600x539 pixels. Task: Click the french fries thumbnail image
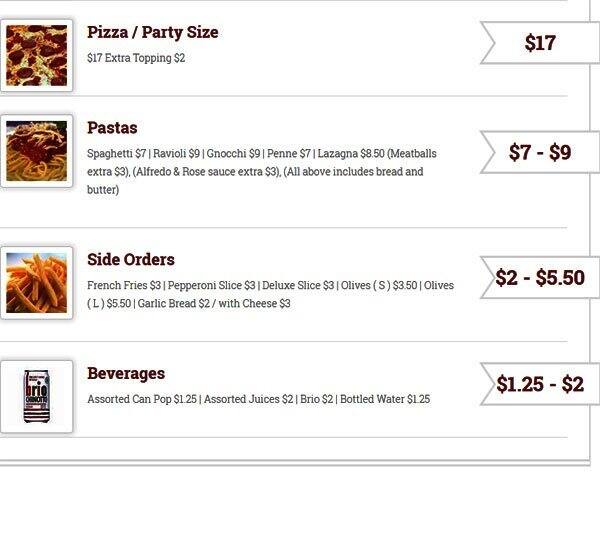coord(37,282)
